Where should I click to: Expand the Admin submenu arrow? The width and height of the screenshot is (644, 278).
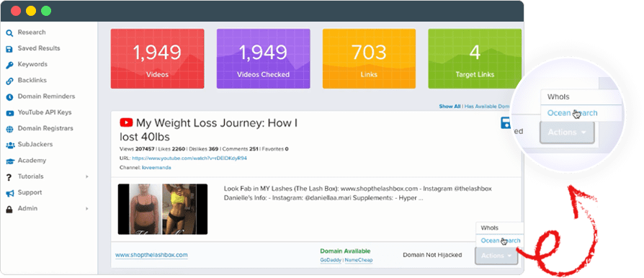(86, 209)
